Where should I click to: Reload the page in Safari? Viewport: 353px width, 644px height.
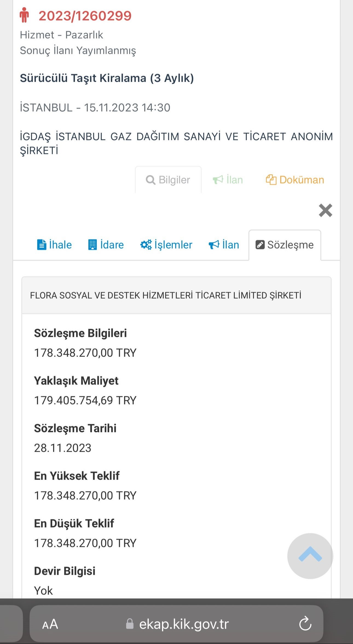pyautogui.click(x=305, y=624)
